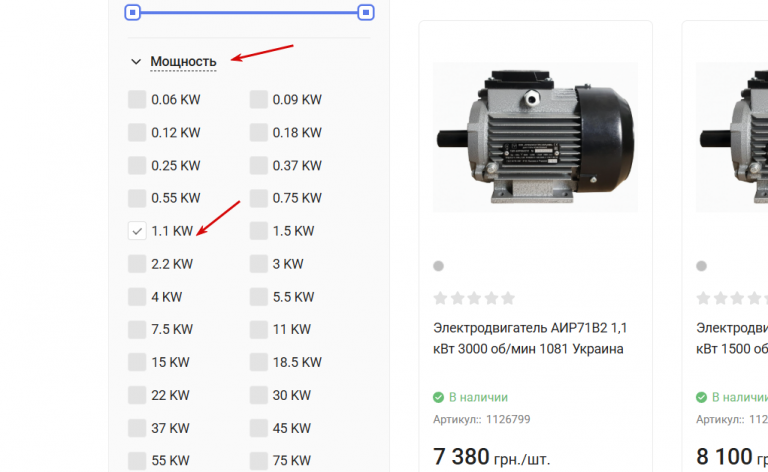Click the right handle of the range slider

click(366, 12)
